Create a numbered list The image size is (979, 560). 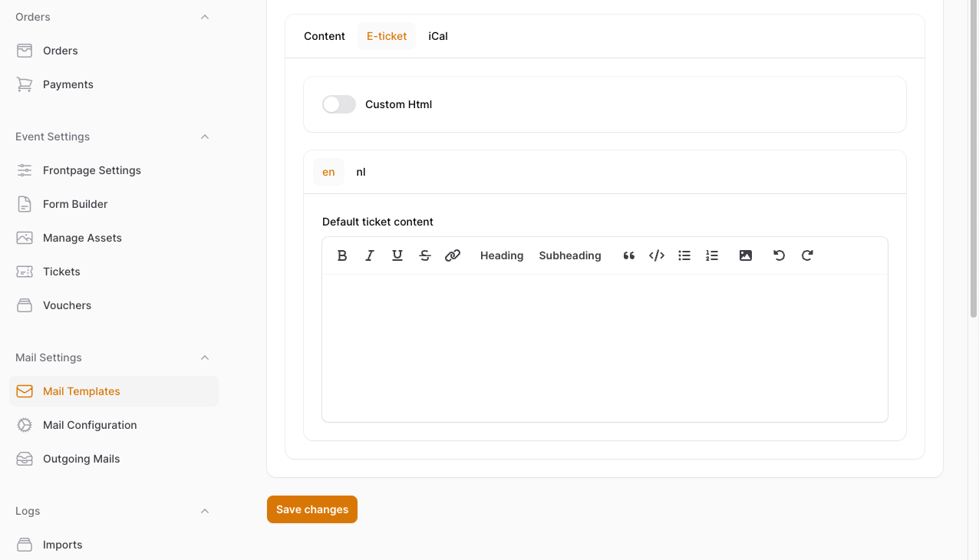coord(712,255)
